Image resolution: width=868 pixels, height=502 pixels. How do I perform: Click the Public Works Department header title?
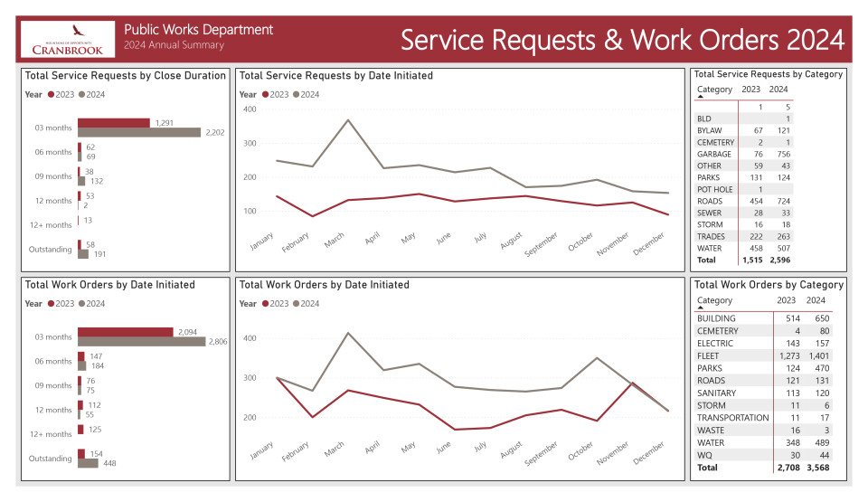[x=198, y=30]
